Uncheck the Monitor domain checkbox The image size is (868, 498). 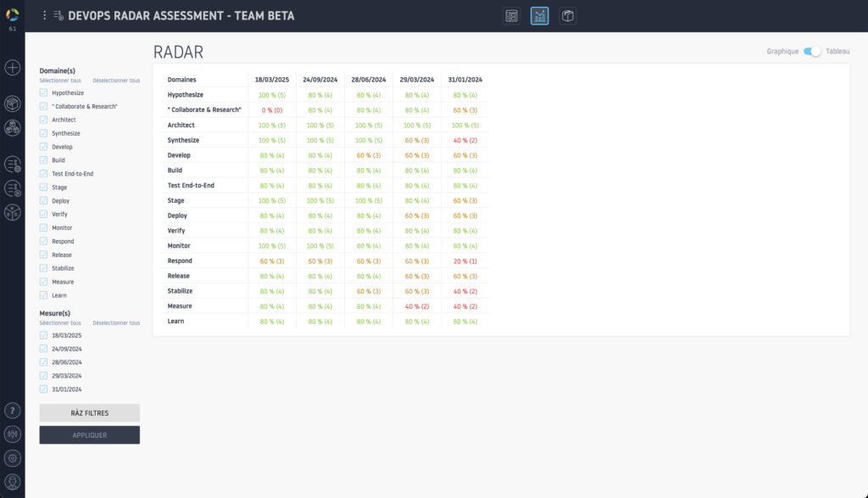click(43, 228)
